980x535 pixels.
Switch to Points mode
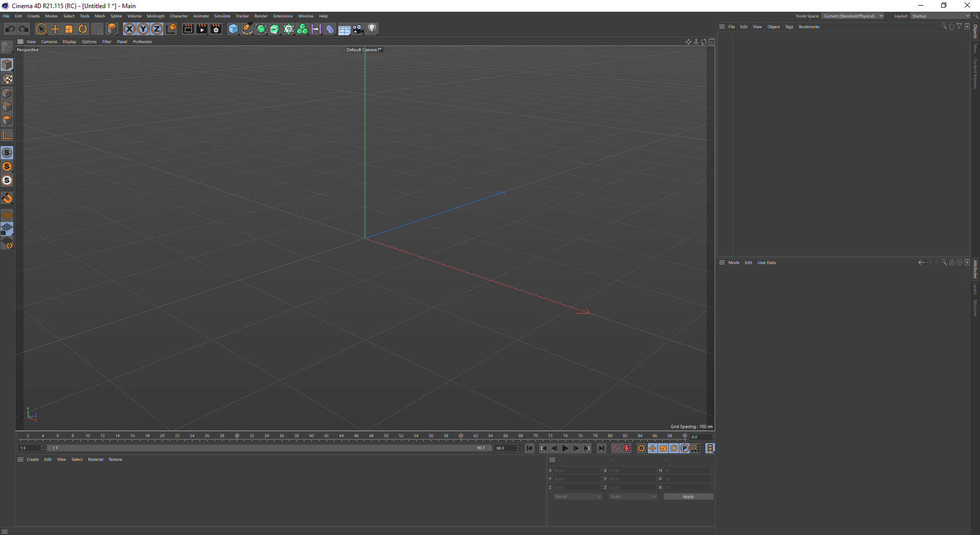(7, 93)
